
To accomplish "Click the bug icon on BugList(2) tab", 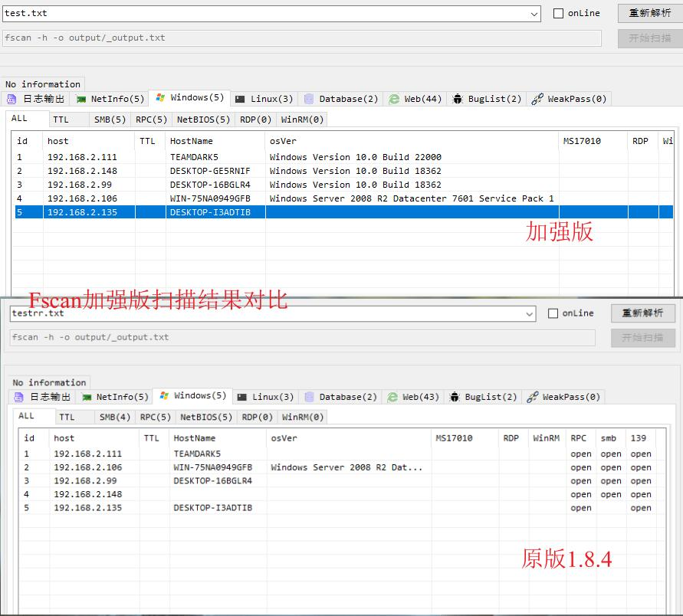I will pos(458,98).
